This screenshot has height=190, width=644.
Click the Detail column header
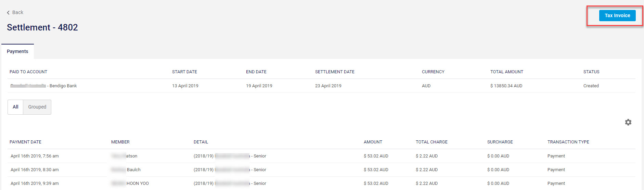(x=201, y=142)
